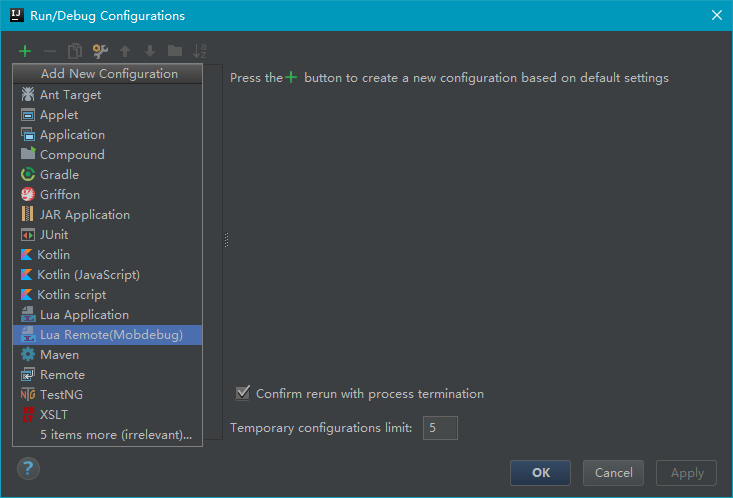733x498 pixels.
Task: Pick JAR Application text entry
Action: (x=85, y=215)
